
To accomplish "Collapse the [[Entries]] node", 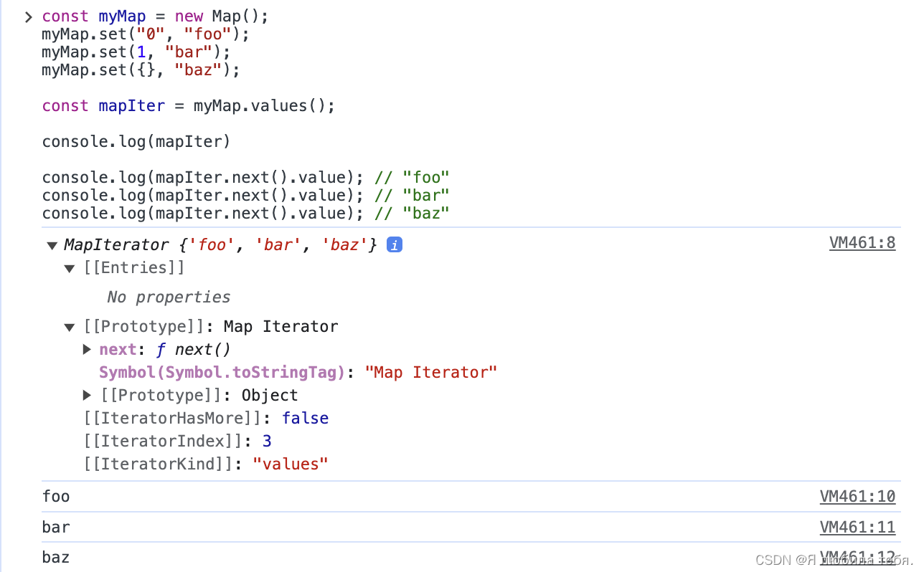I will click(x=70, y=269).
